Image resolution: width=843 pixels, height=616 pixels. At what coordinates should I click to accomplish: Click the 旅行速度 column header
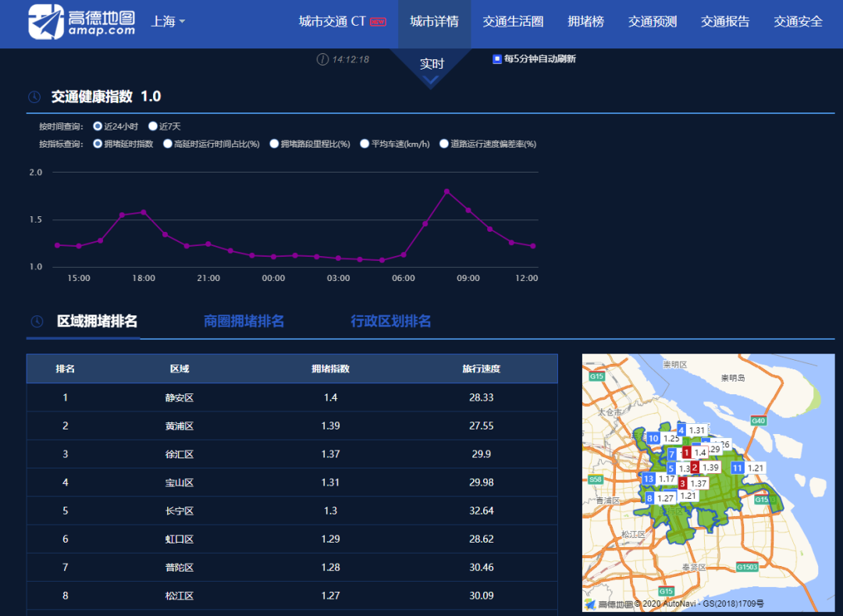481,369
